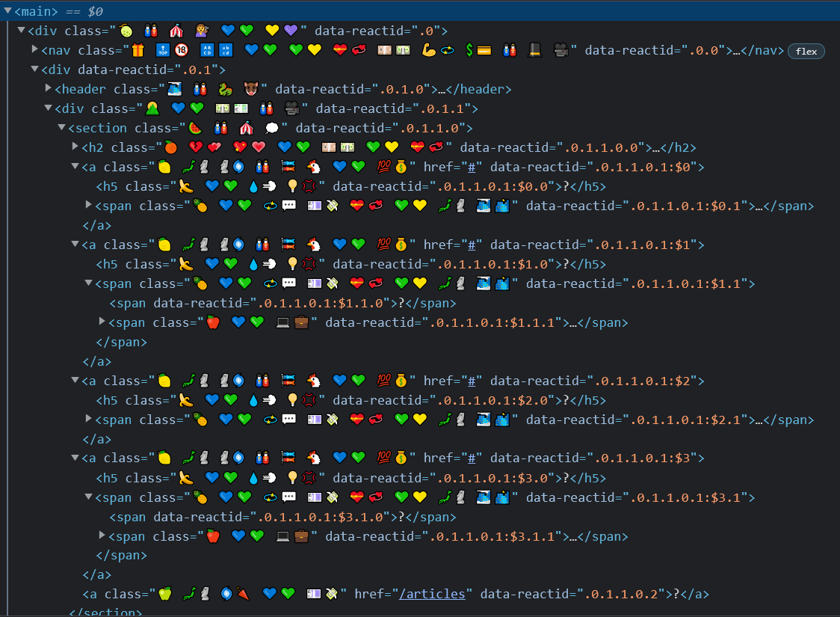Expand the header element node
Screen dimensions: 840x617
pos(49,89)
